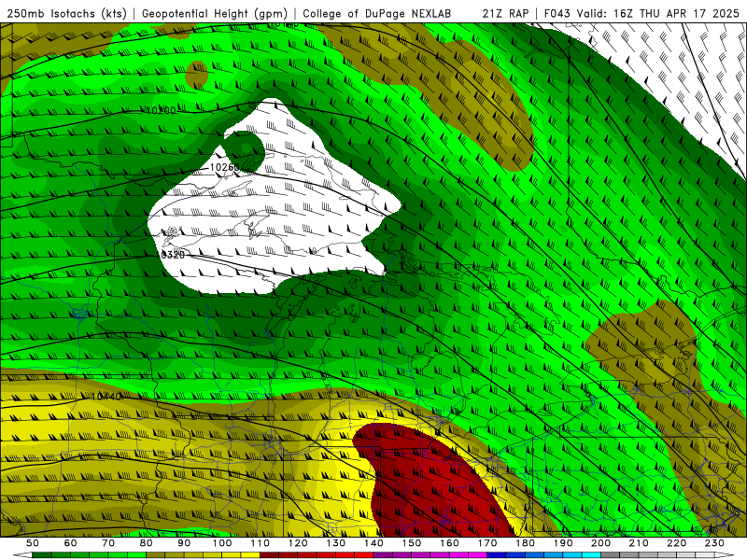
Task: Click the 180 kts legend value
Action: point(525,543)
